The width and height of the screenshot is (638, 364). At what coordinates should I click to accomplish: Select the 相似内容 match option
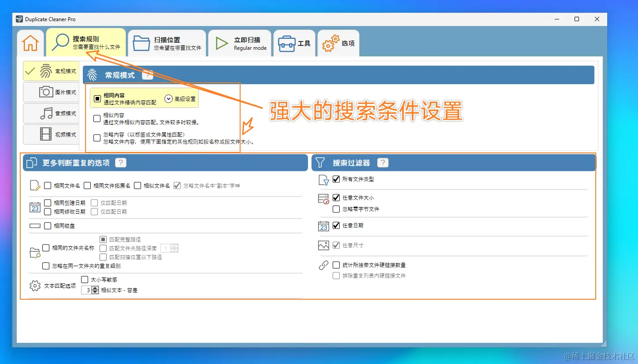pos(97,119)
